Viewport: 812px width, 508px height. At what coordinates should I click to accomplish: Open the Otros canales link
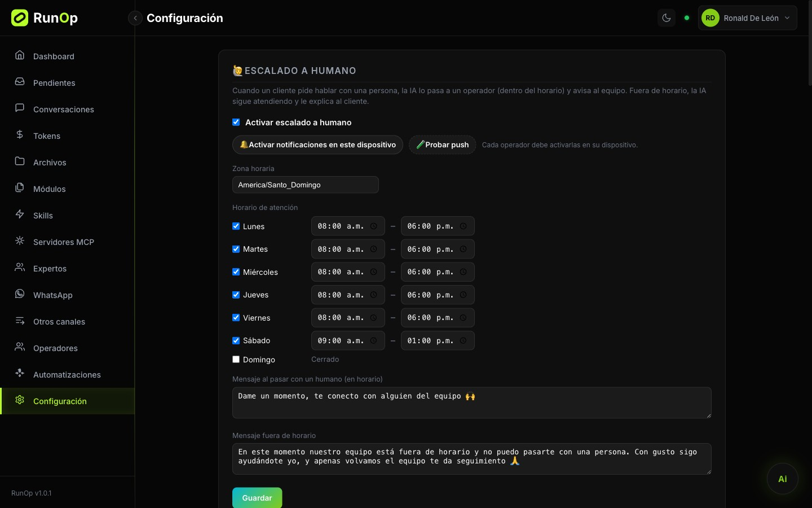pos(68,321)
